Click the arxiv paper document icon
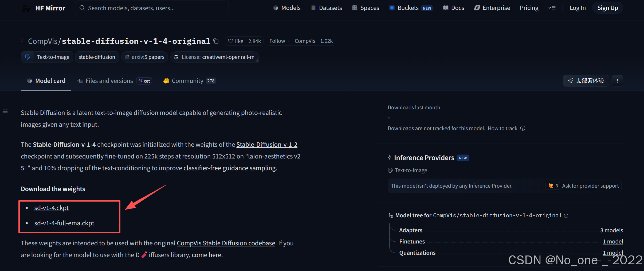Screen dimensions: 644x271 point(127,57)
